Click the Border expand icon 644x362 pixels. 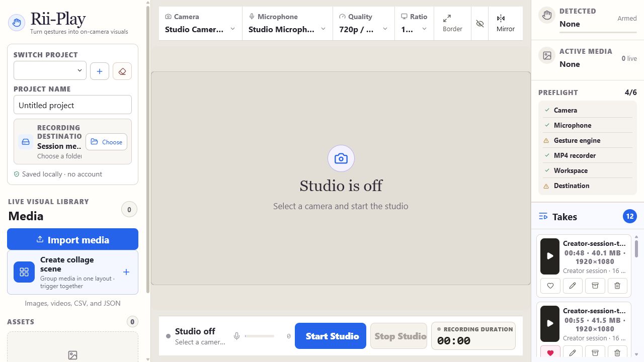(x=447, y=19)
